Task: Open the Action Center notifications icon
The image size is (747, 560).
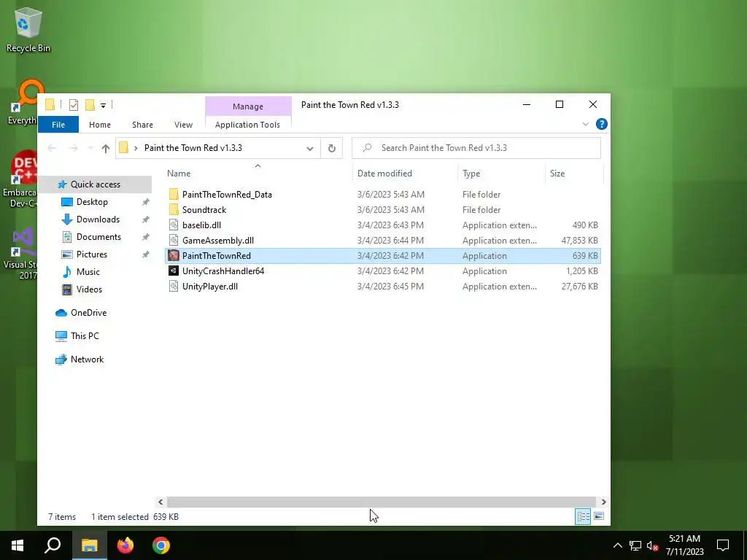Action: click(x=723, y=545)
